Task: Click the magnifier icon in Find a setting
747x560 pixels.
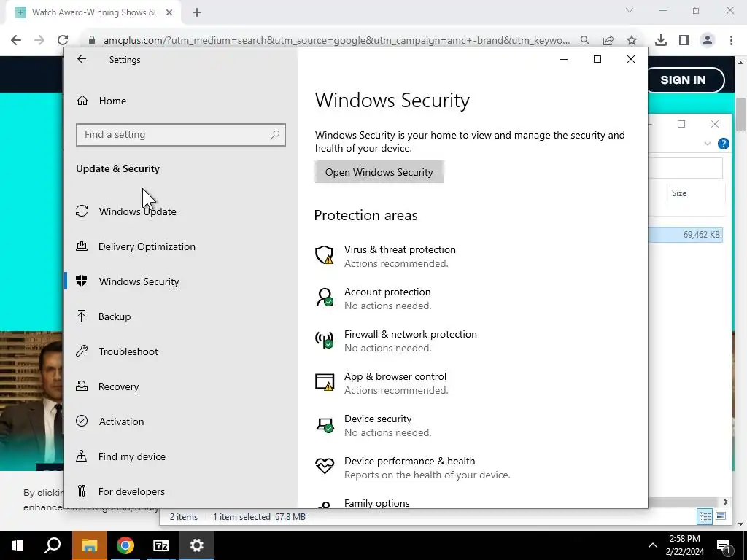Action: click(275, 135)
